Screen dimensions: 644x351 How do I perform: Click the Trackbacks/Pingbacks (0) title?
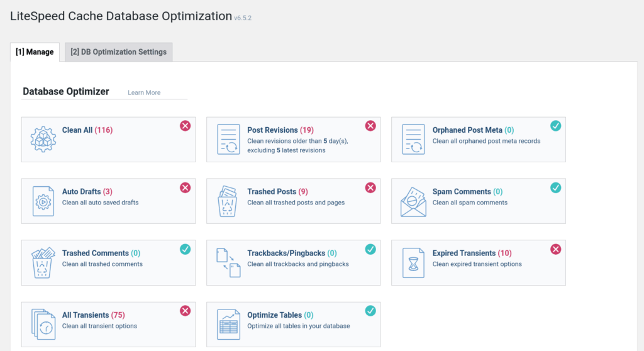[x=292, y=253]
